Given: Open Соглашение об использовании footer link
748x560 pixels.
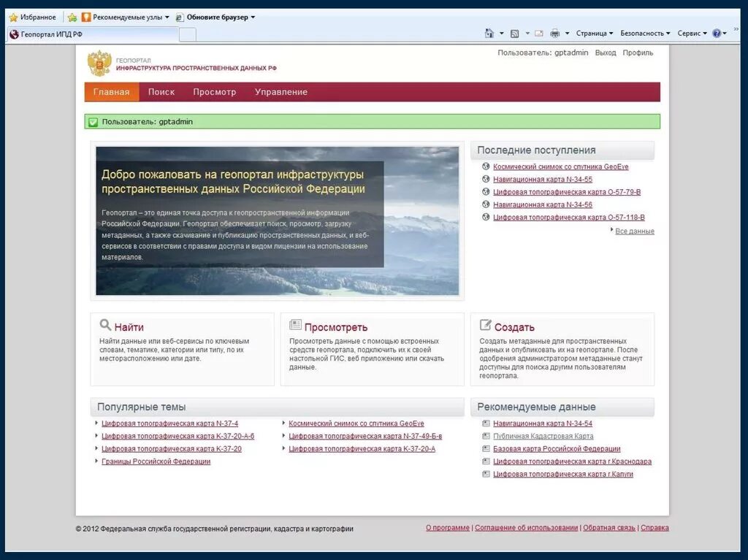Looking at the screenshot, I should pos(526,528).
